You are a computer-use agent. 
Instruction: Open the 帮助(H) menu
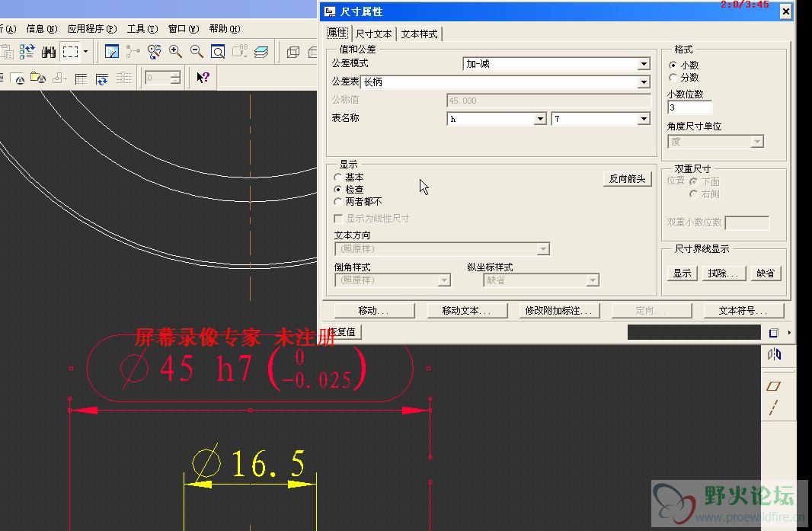pos(225,29)
